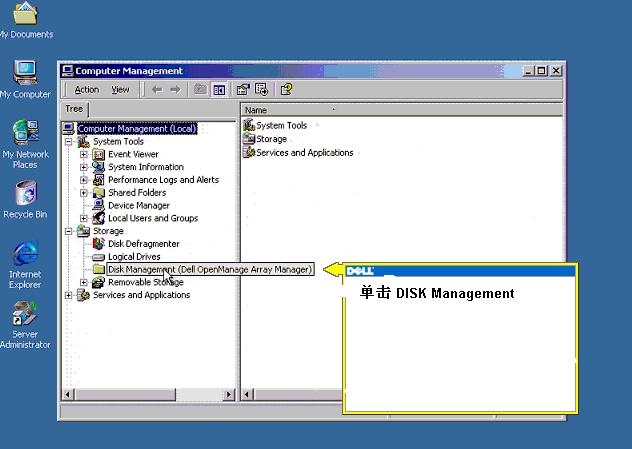Click the Performance Logs and Alerts icon

point(98,180)
